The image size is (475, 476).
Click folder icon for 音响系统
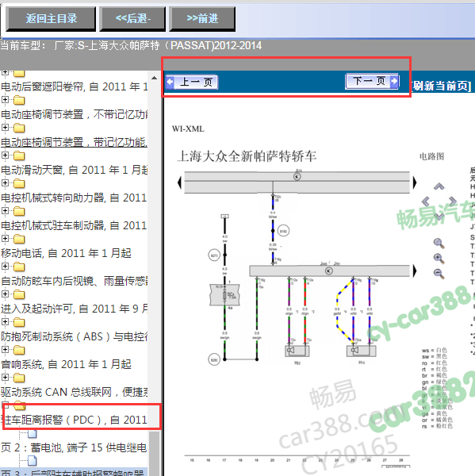coord(19,350)
